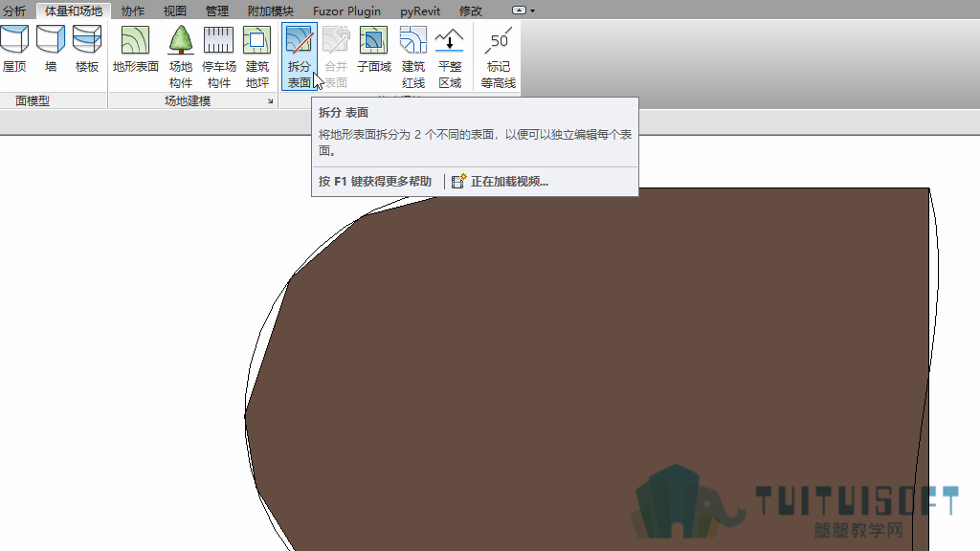Open the Fuzor Plugin tab
Image resolution: width=980 pixels, height=551 pixels.
point(346,11)
